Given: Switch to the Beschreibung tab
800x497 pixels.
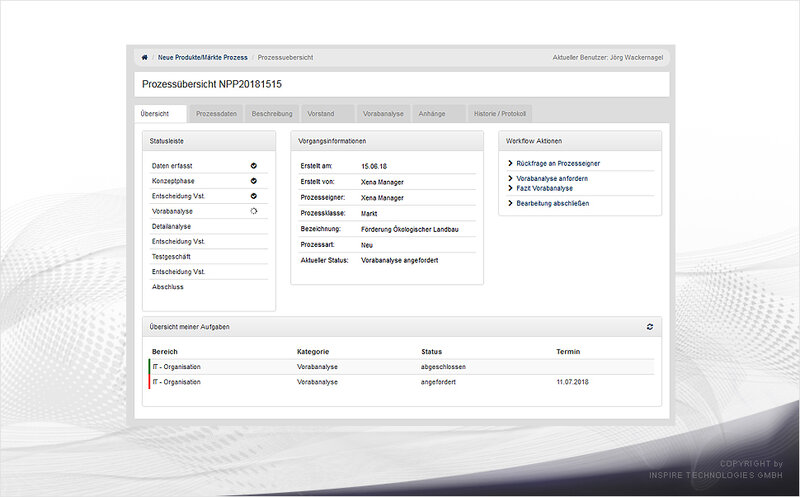Looking at the screenshot, I should (272, 114).
